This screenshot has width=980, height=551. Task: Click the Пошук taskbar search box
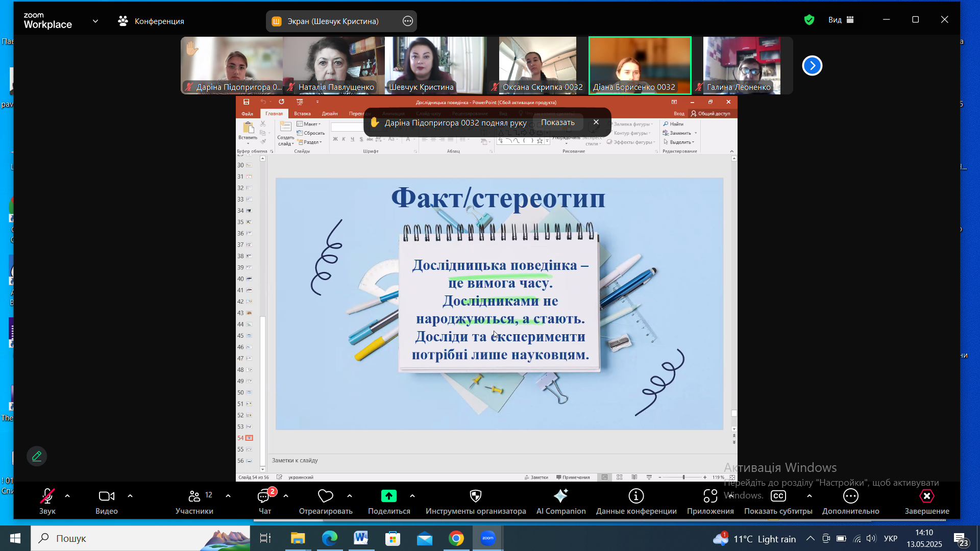pyautogui.click(x=140, y=538)
